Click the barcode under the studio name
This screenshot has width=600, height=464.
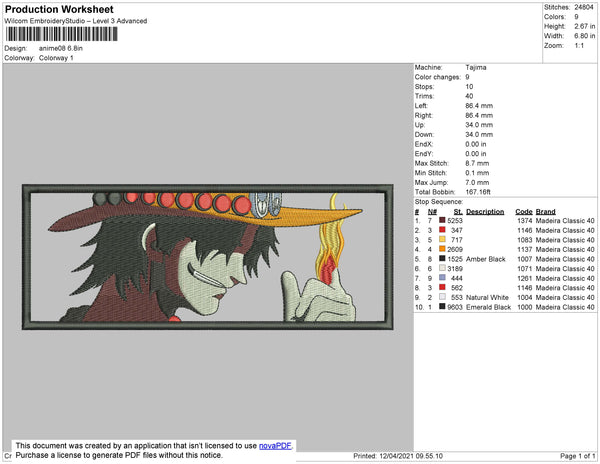point(62,34)
